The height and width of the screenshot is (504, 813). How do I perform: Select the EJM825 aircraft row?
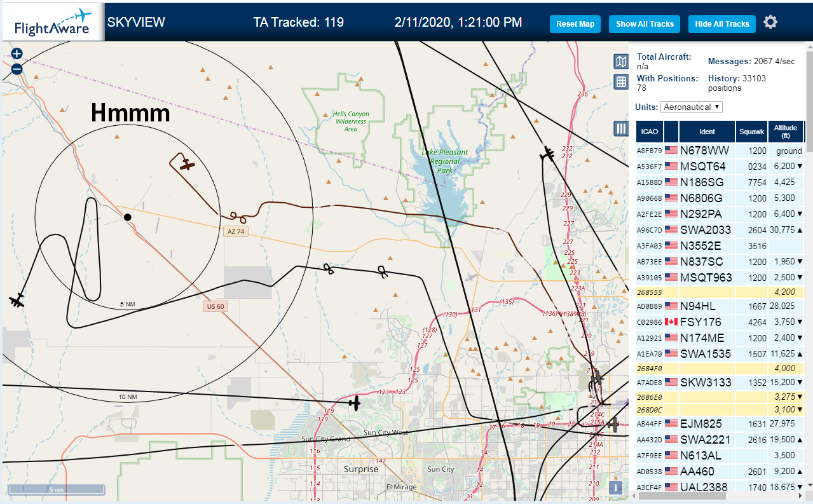click(720, 424)
